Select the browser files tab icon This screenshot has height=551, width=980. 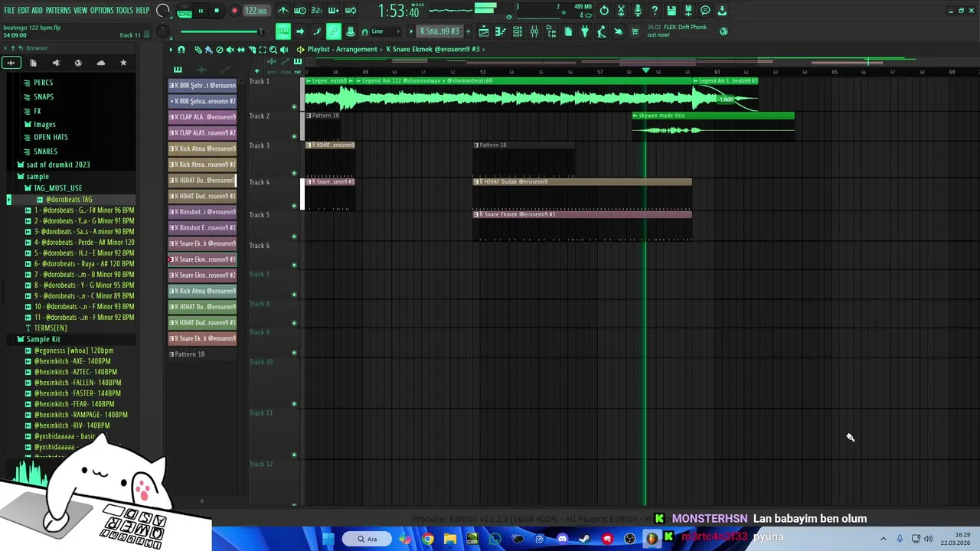pyautogui.click(x=33, y=63)
